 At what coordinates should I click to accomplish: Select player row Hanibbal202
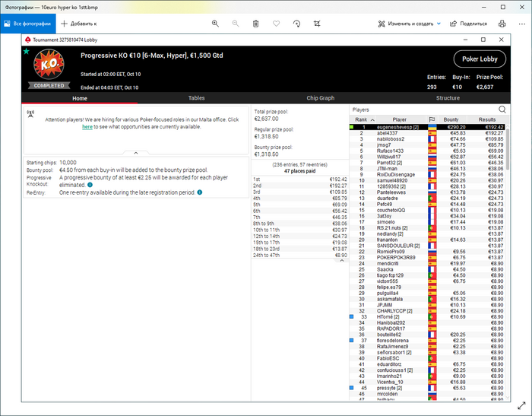[427, 322]
